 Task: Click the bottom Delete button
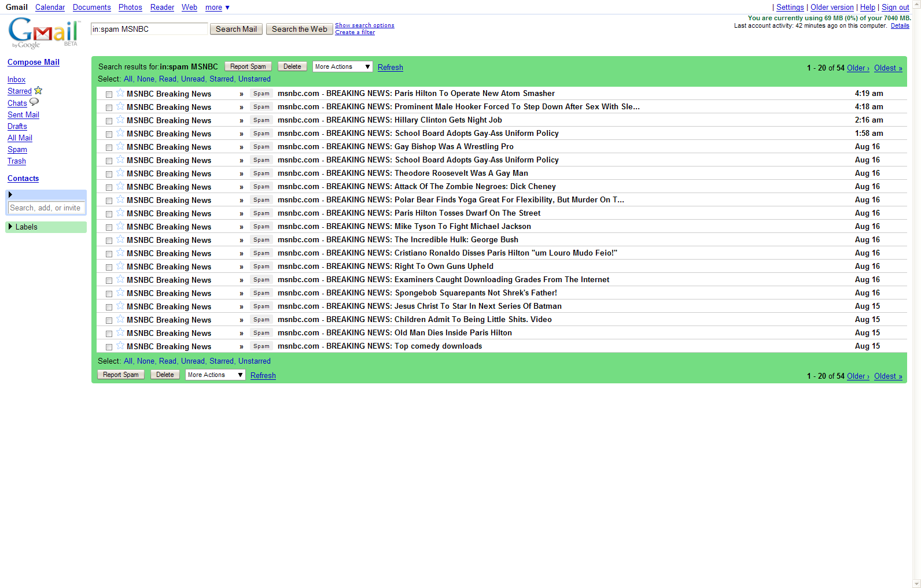(x=165, y=375)
